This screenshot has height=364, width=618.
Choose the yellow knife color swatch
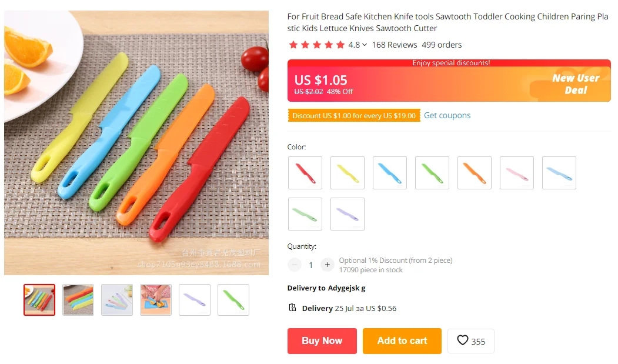click(x=348, y=173)
